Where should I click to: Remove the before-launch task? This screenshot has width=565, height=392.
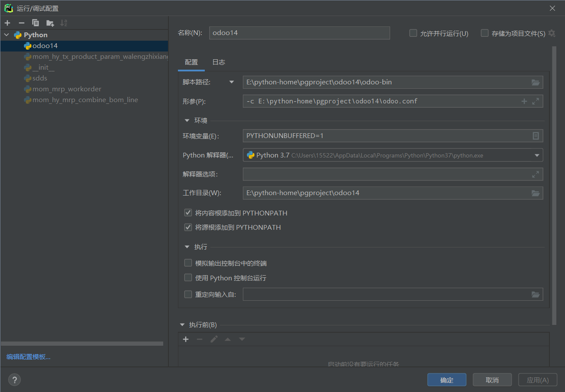point(200,339)
